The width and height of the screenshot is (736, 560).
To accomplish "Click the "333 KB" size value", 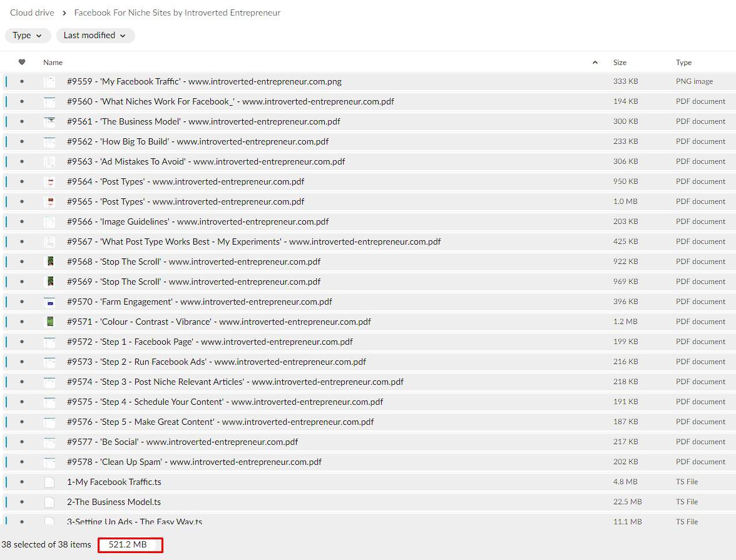I will coord(625,81).
